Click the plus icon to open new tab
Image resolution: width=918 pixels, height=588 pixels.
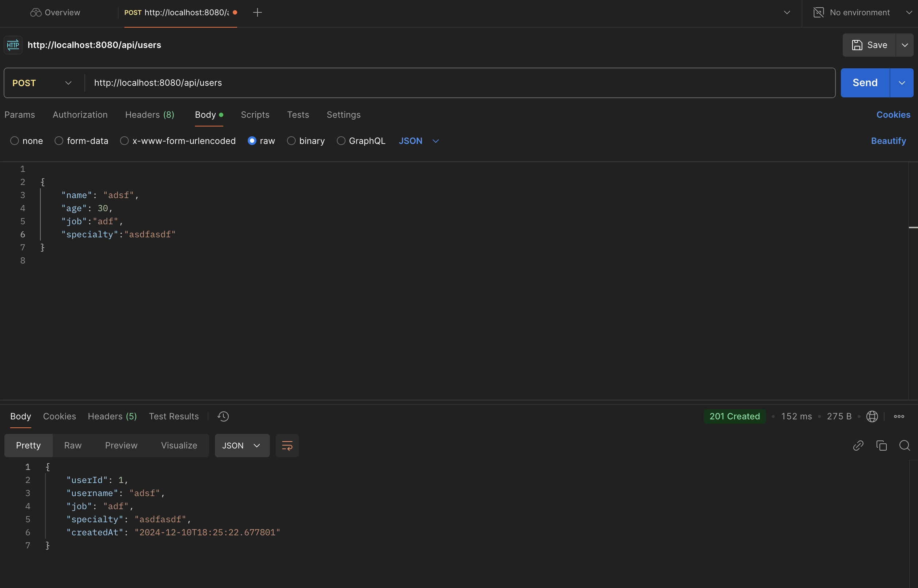(257, 13)
